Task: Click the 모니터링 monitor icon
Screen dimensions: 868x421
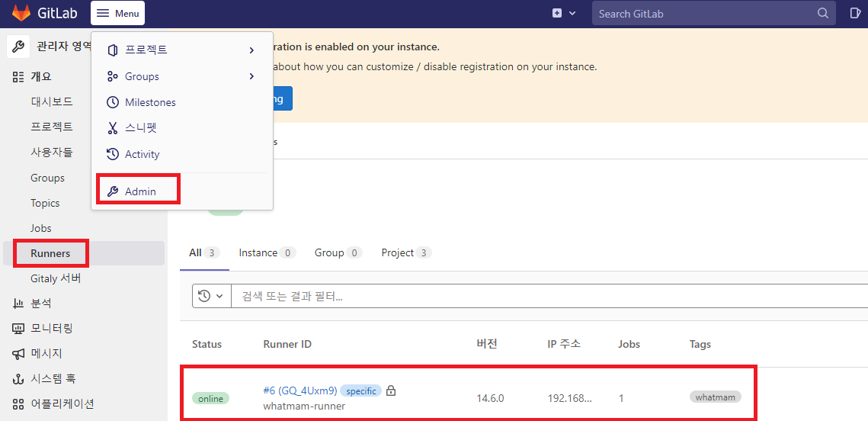Action: [18, 329]
